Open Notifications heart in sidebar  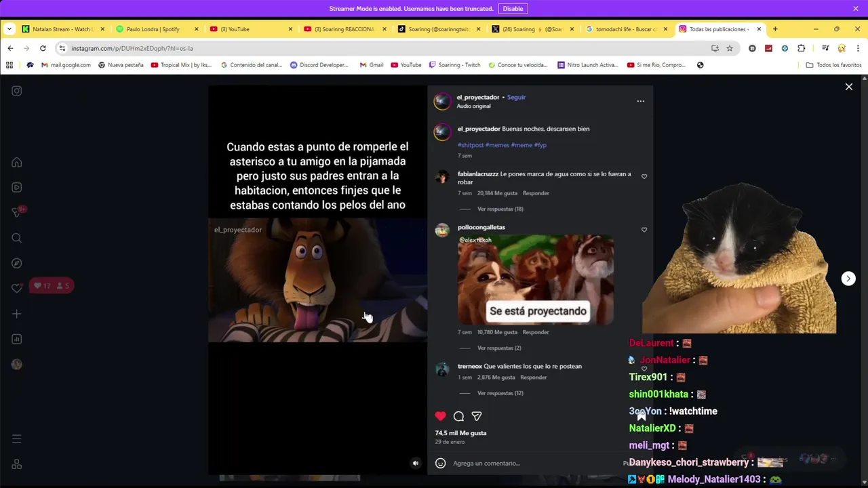pos(17,288)
